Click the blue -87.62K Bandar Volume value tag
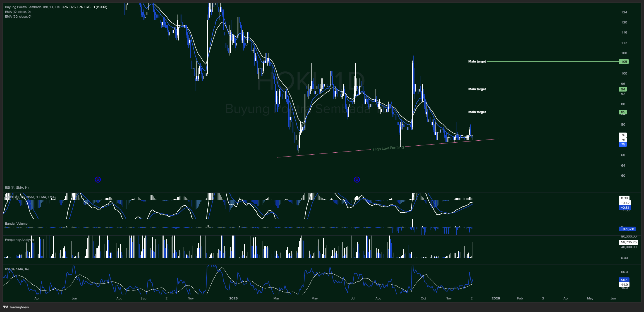This screenshot has height=312, width=644. pyautogui.click(x=627, y=229)
